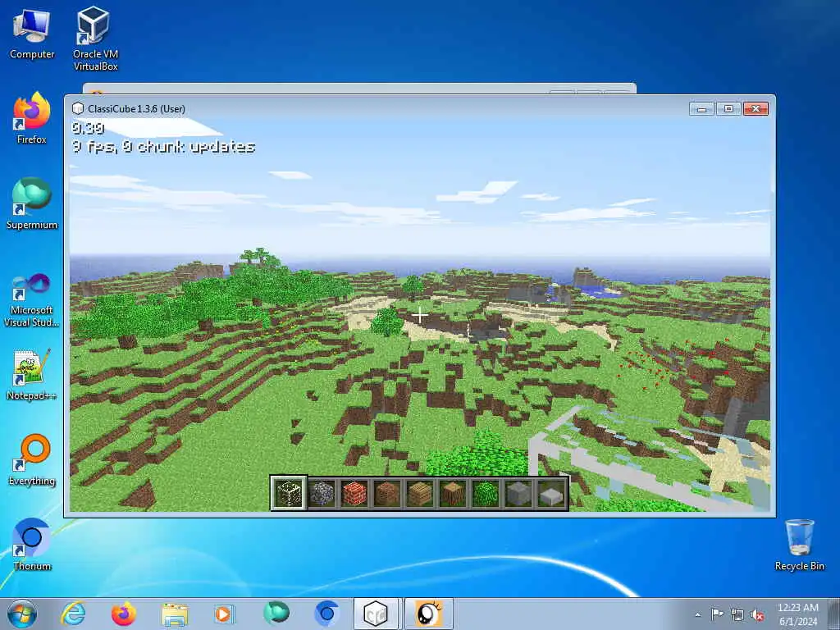Open the network status tray icon
Screen dimensions: 840x630
pos(737,615)
